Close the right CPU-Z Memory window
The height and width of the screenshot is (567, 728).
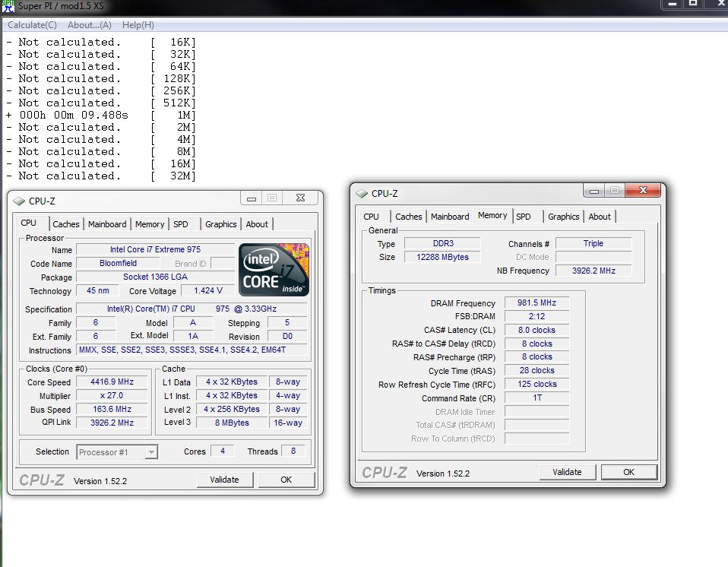point(643,190)
